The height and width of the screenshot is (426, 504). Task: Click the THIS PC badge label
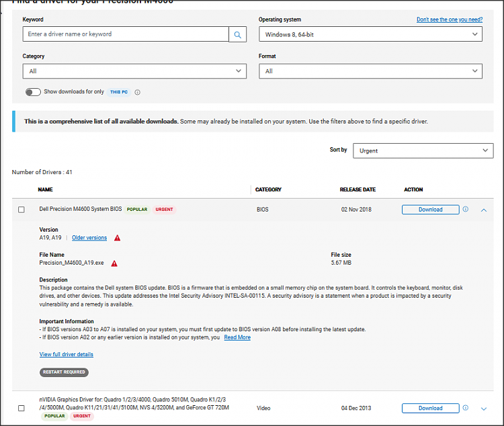pos(118,92)
